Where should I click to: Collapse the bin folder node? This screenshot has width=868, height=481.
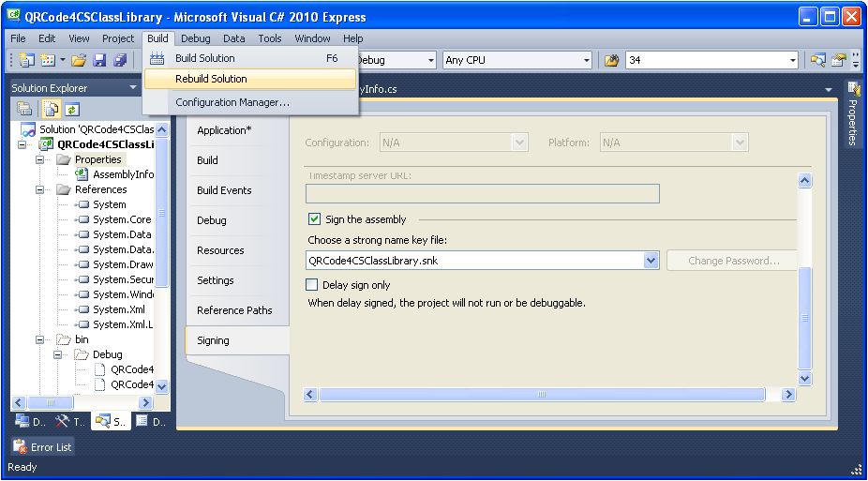(40, 339)
